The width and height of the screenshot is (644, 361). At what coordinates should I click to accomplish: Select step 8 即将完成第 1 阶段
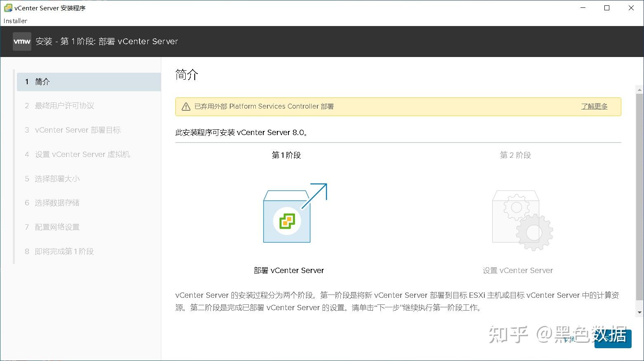(x=64, y=251)
